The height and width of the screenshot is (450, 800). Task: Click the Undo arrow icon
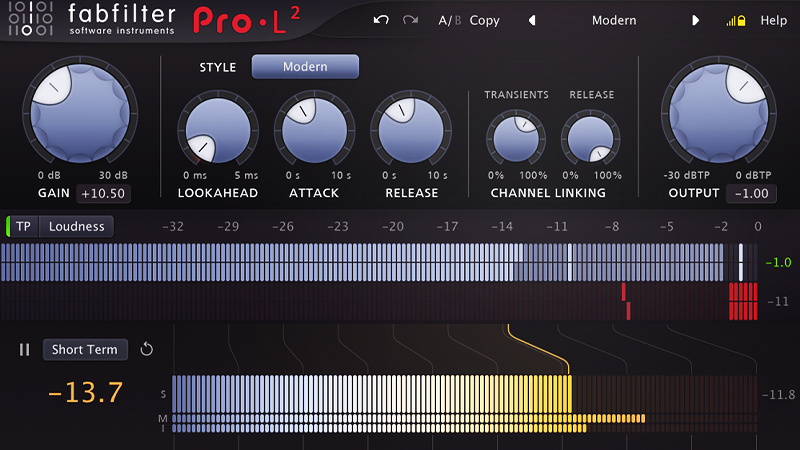[x=381, y=20]
